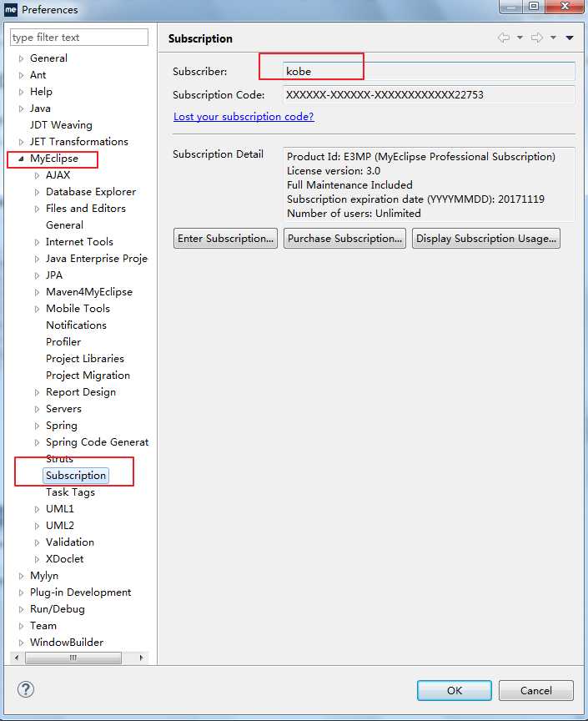Expand the Run/Debug node
This screenshot has width=588, height=721.
click(x=21, y=609)
